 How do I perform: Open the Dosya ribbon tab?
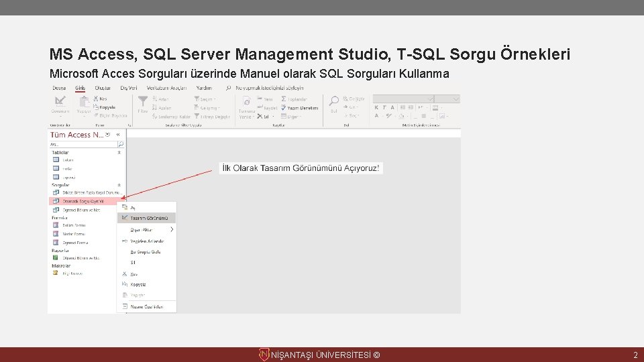pyautogui.click(x=59, y=88)
